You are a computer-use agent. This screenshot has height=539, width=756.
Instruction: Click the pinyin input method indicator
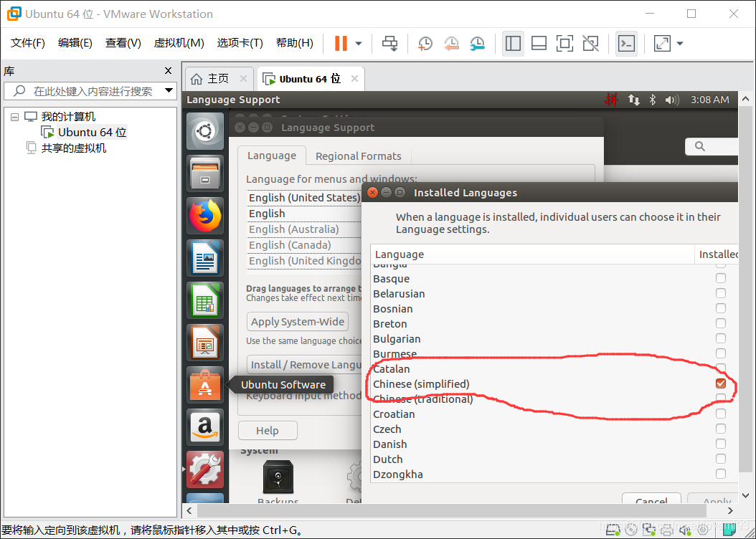coord(611,100)
